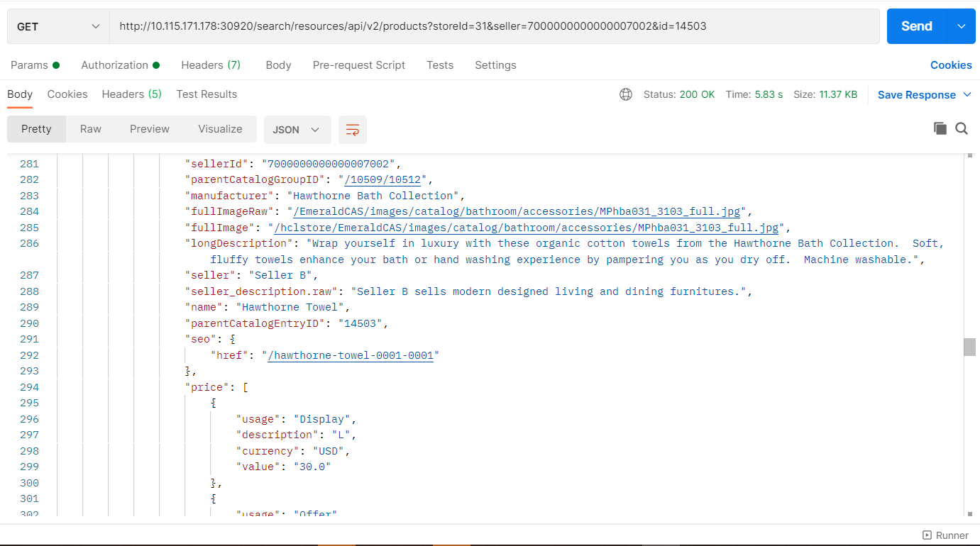Select the Visualize view
The height and width of the screenshot is (546, 980).
click(220, 129)
